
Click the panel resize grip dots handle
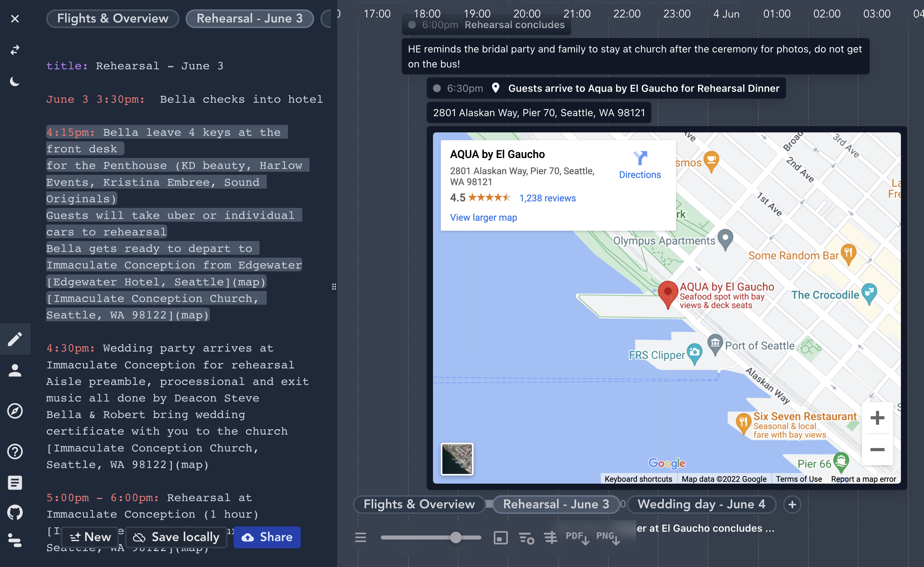click(x=334, y=287)
